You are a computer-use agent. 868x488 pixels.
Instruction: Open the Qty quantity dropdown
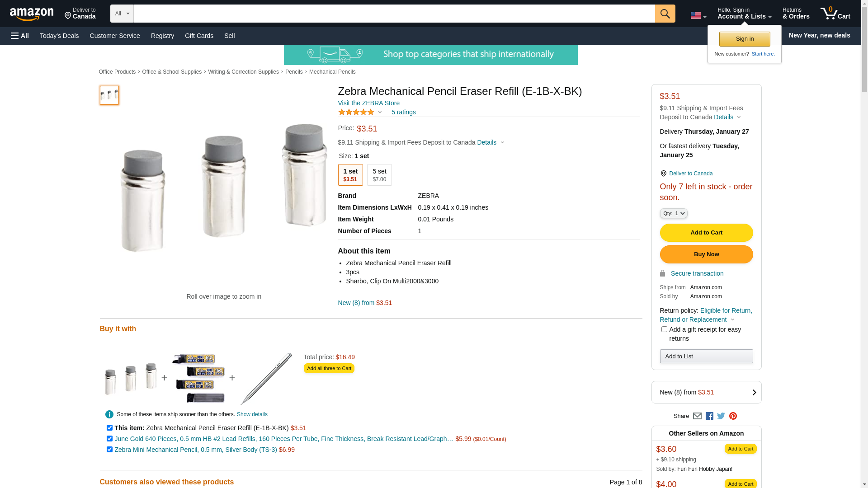click(674, 213)
